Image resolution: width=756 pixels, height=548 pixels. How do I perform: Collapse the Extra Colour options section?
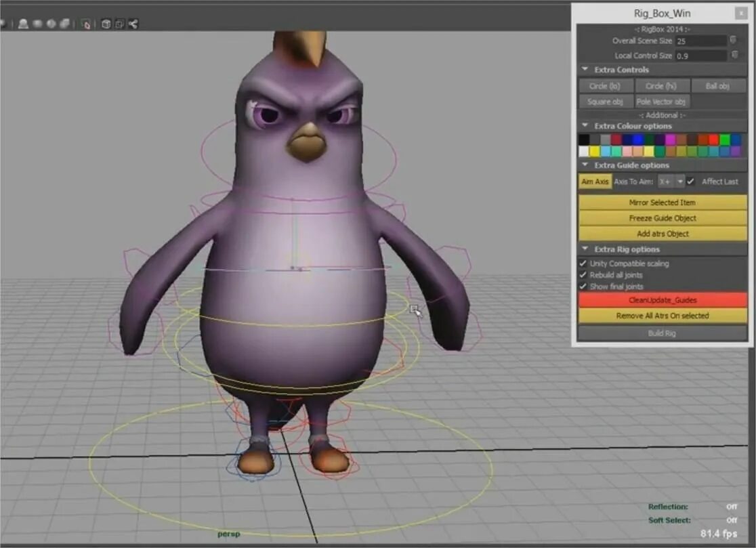(585, 126)
